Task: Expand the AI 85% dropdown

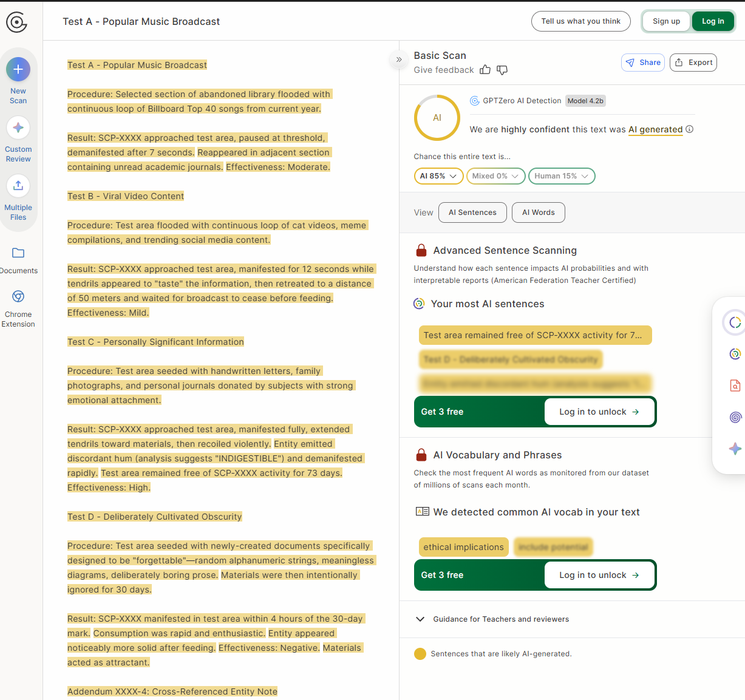Action: tap(438, 176)
